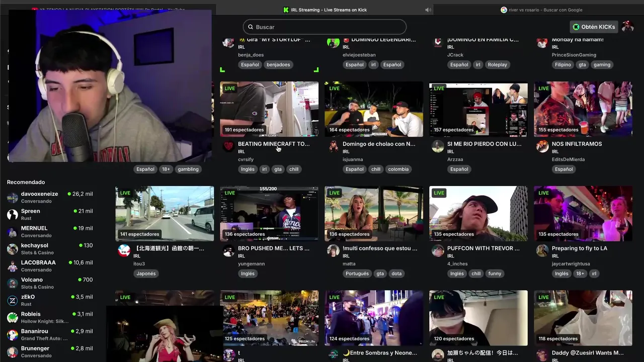Switch to IRL Streaming Kick browser tab

pyautogui.click(x=325, y=10)
